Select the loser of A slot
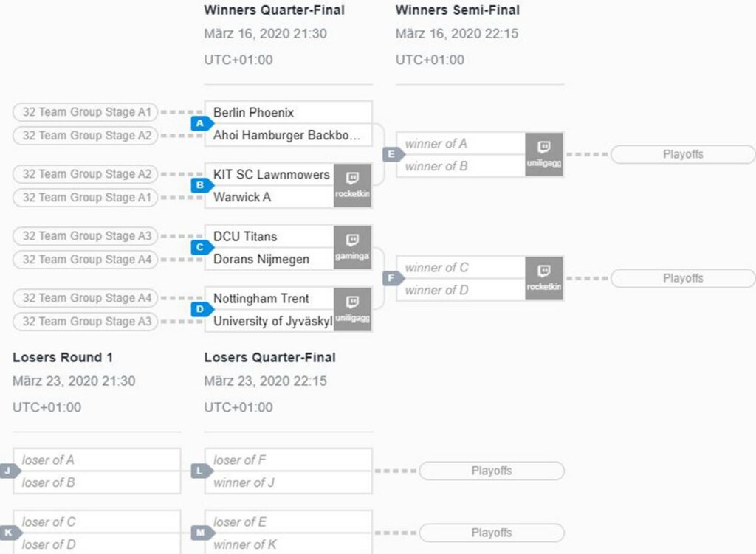Image resolution: width=756 pixels, height=554 pixels. tap(97, 460)
